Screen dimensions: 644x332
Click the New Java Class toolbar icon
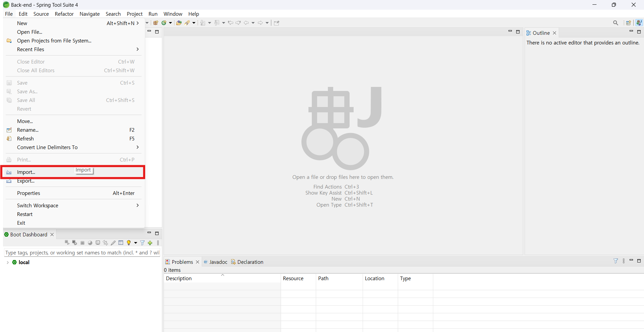[164, 23]
